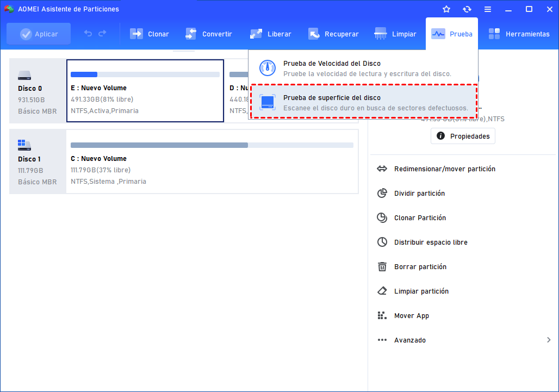Choose Prueba de Velocidad del Disco

363,68
